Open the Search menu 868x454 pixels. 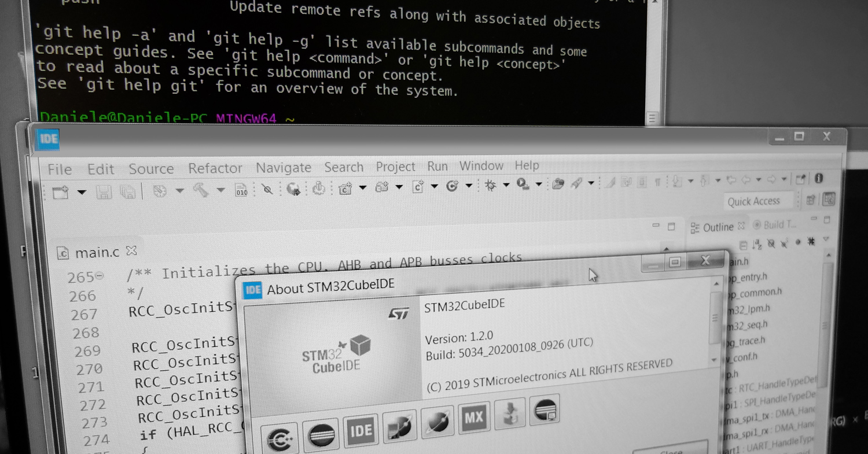click(x=344, y=167)
